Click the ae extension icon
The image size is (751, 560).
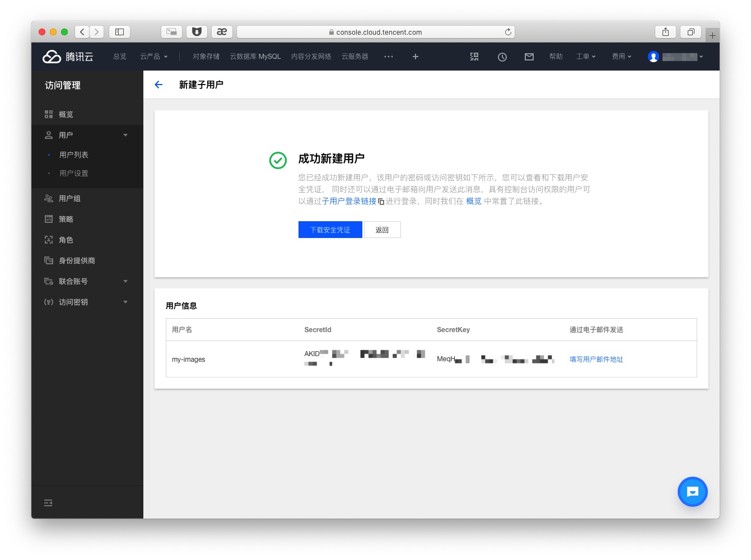click(222, 32)
